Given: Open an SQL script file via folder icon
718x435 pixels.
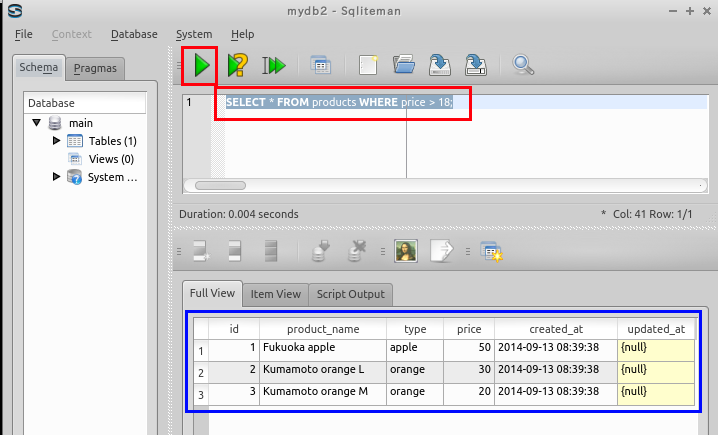Looking at the screenshot, I should pos(404,65).
